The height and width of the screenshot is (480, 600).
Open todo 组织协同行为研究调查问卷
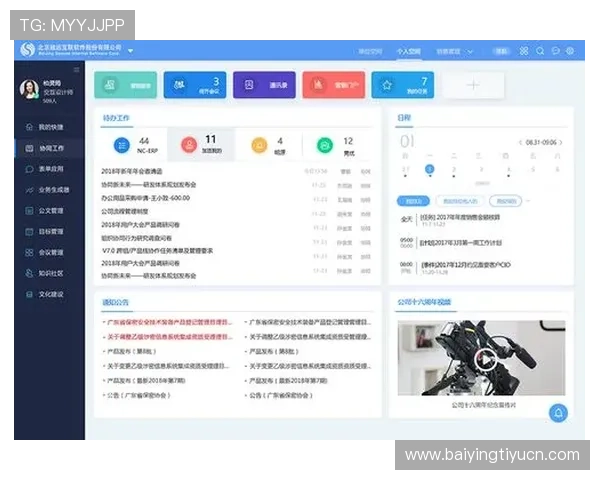coord(136,238)
